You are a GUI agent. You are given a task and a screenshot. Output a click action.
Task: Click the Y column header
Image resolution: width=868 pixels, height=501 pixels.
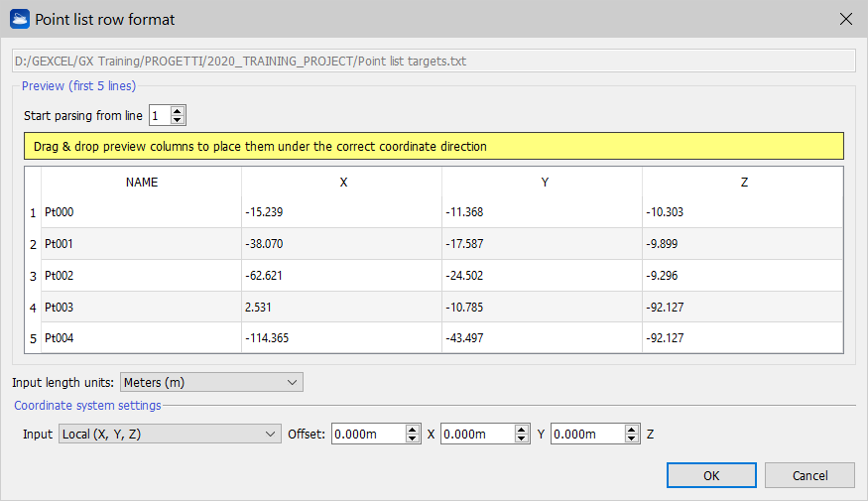point(543,183)
